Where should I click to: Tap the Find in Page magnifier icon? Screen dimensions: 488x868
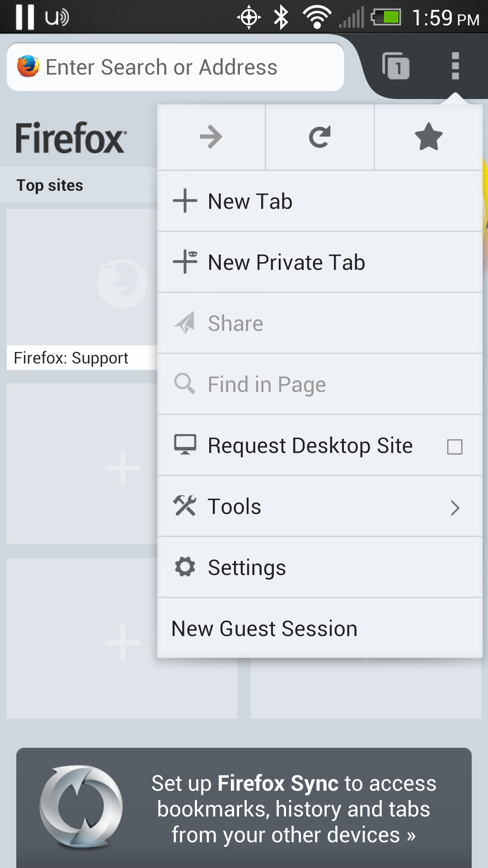(184, 384)
